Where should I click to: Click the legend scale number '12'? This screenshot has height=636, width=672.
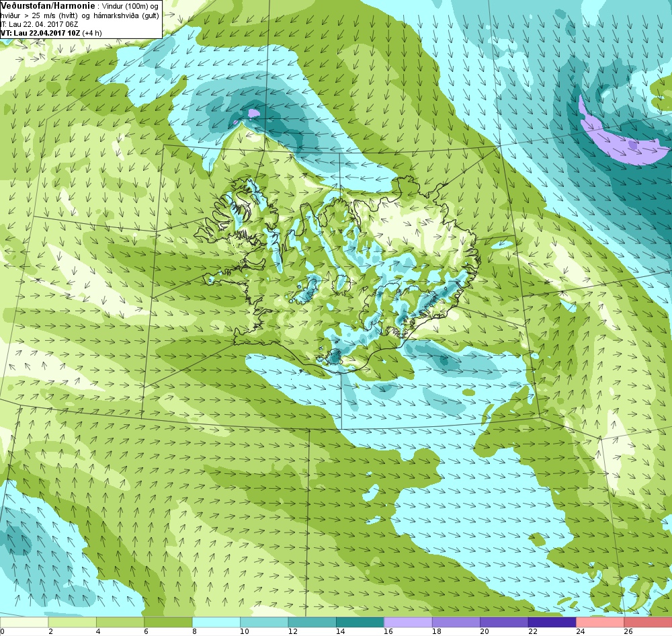tap(292, 631)
